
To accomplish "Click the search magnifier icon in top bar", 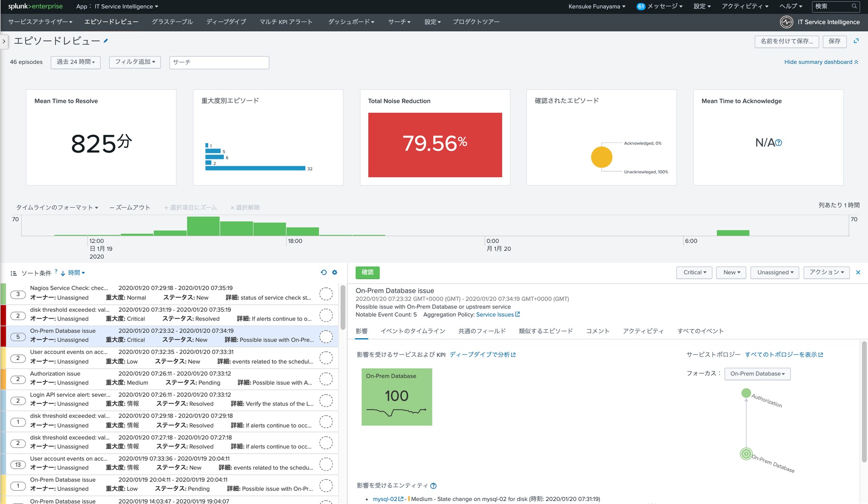I will pos(854,6).
